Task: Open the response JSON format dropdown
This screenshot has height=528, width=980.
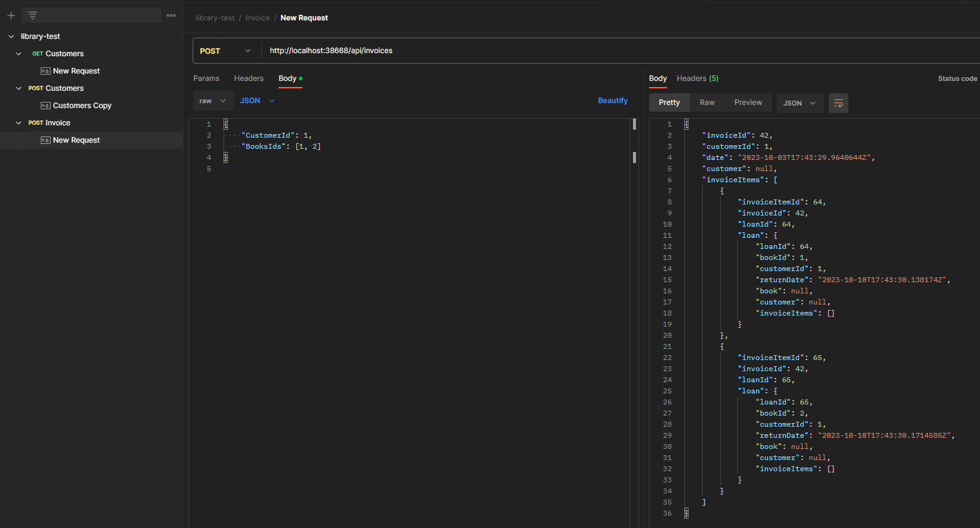Action: click(800, 103)
